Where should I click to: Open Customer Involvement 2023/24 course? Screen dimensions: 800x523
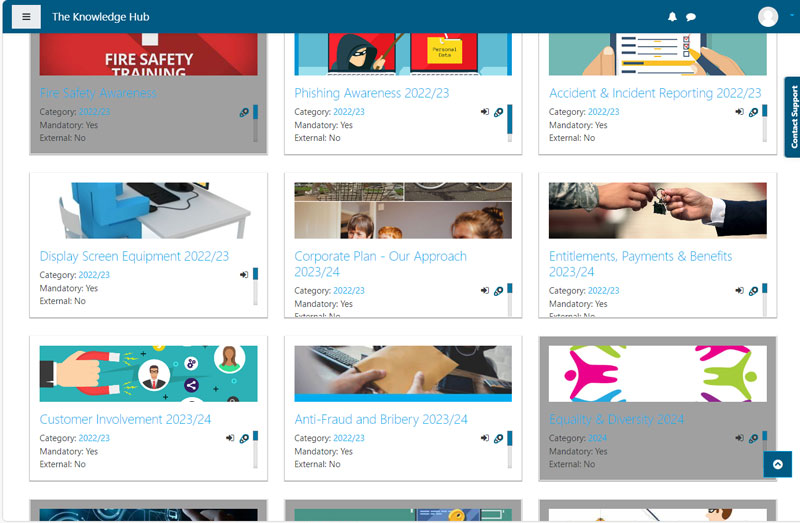point(125,419)
